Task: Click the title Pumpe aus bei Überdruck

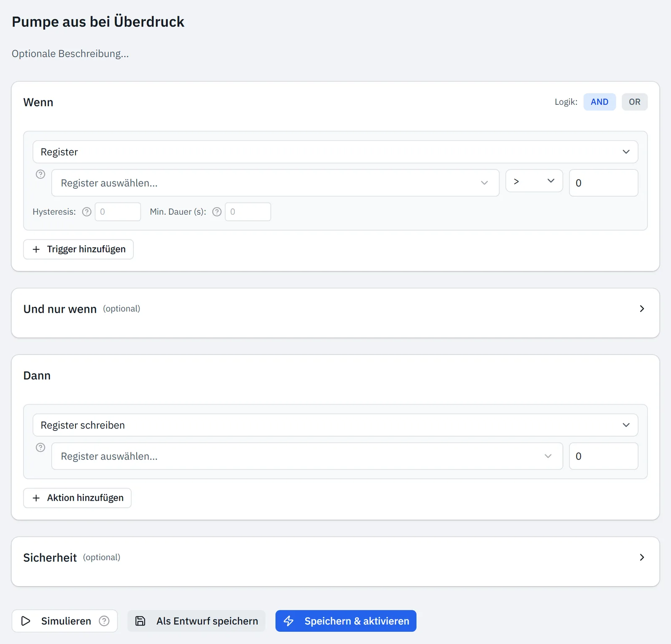Action: (98, 22)
